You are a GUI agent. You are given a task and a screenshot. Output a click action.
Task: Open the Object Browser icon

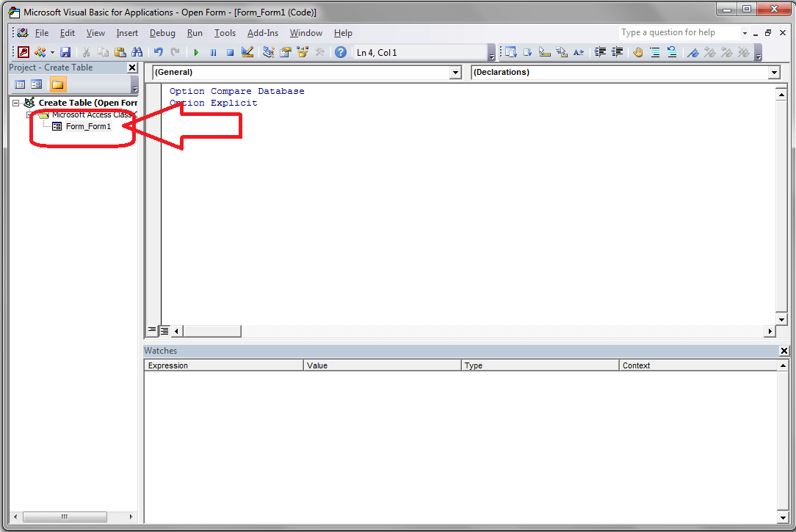tap(303, 51)
